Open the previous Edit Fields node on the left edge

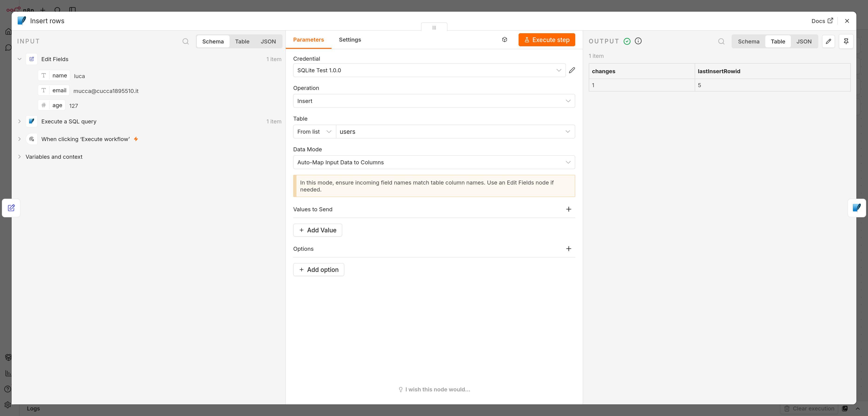click(11, 208)
